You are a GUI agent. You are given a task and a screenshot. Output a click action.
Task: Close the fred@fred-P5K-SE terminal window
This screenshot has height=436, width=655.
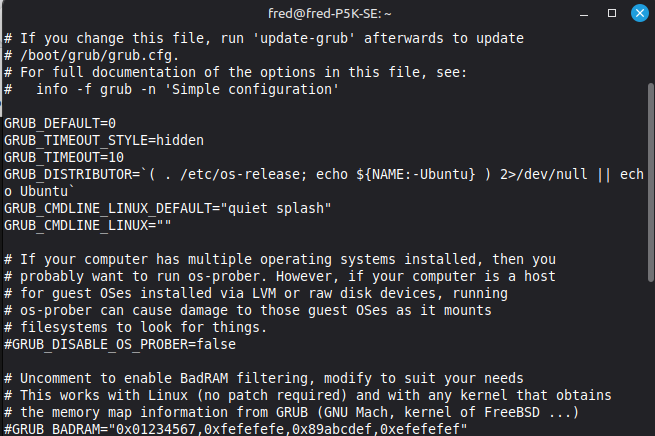[637, 13]
